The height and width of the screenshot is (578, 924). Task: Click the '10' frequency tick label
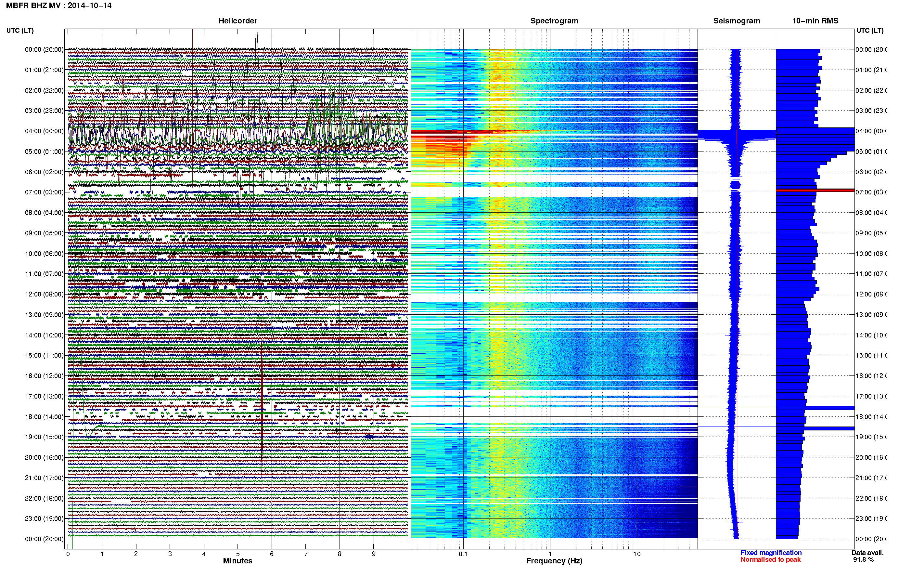[x=636, y=554]
